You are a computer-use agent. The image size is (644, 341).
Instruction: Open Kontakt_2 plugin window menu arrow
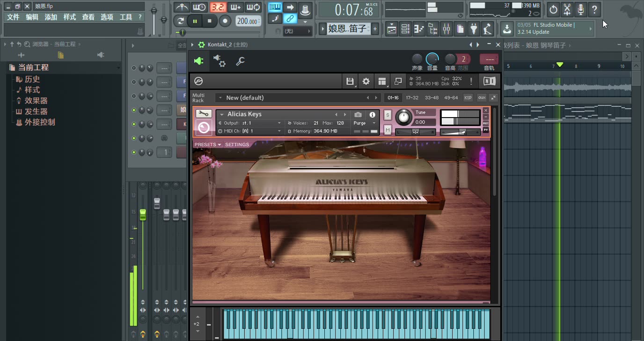pos(192,44)
